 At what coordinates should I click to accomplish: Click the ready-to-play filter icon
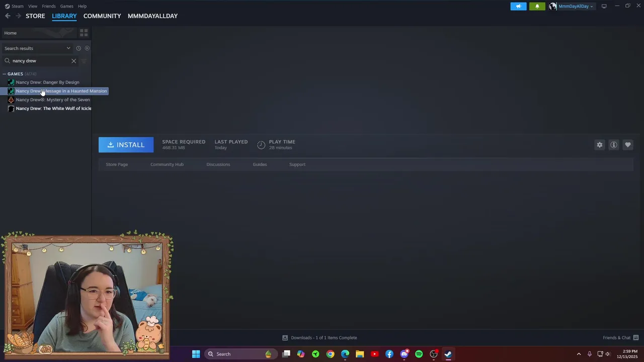coord(87,48)
